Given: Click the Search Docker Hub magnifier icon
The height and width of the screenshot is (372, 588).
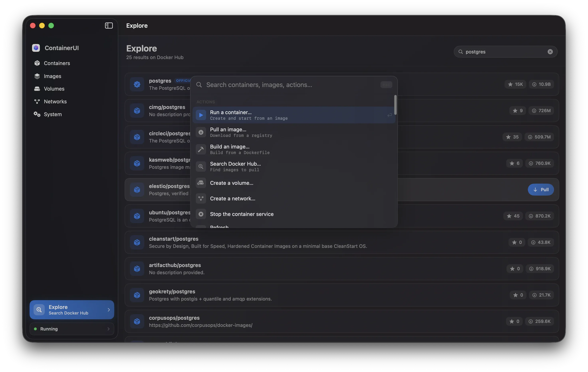Looking at the screenshot, I should pyautogui.click(x=201, y=166).
